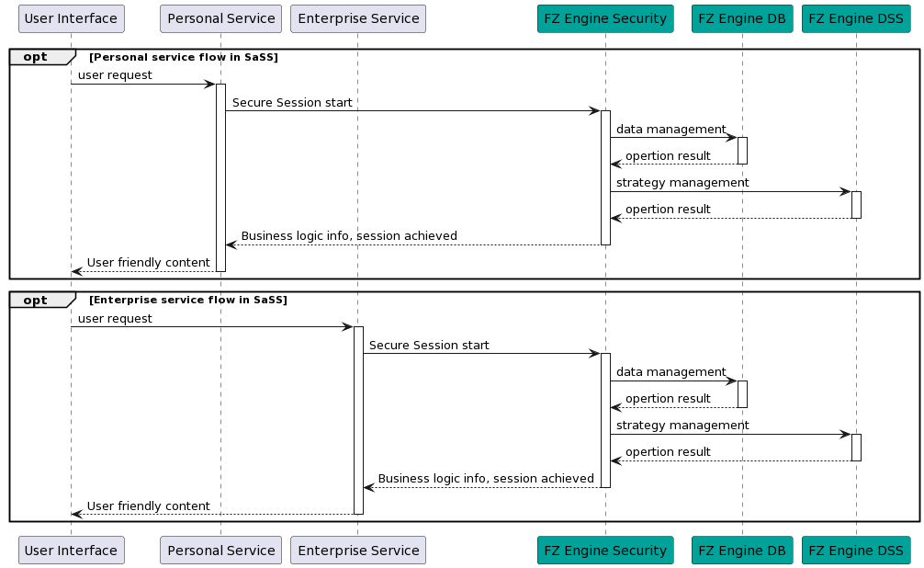Click the top User Interface participant box
924x568 pixels.
(71, 18)
